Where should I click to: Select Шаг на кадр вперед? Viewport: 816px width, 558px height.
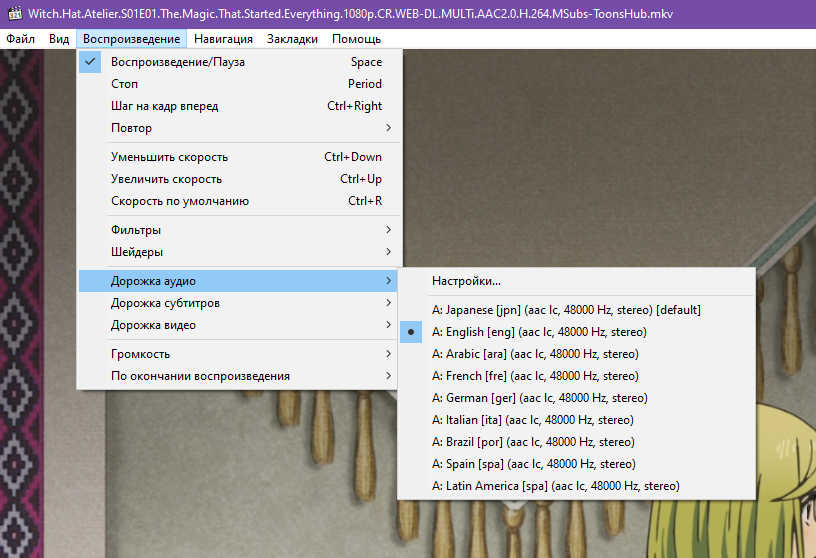tap(239, 106)
